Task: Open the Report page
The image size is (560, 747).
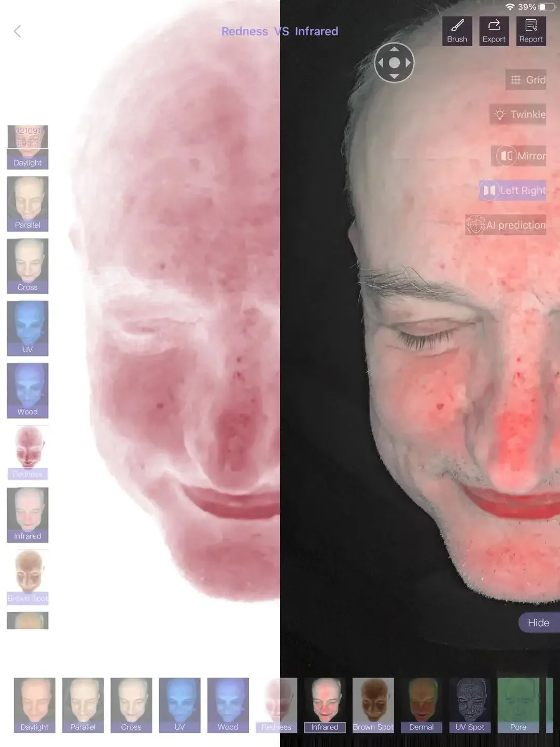Action: (x=531, y=31)
